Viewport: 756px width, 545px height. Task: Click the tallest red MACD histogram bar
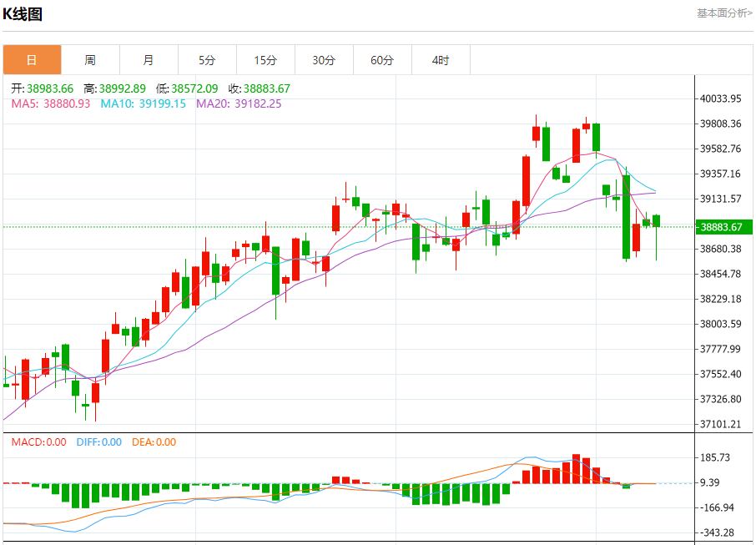click(576, 469)
